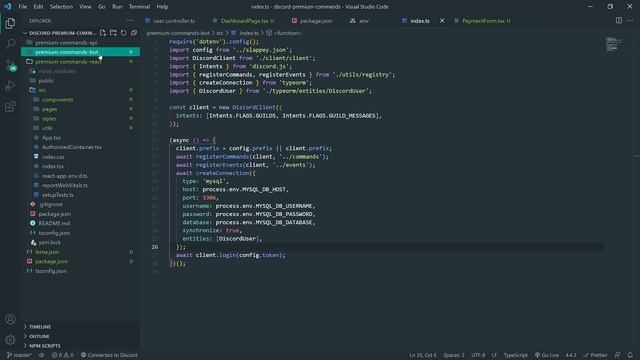The height and width of the screenshot is (360, 640).
Task: Refresh the explorer file tree
Action: click(123, 33)
